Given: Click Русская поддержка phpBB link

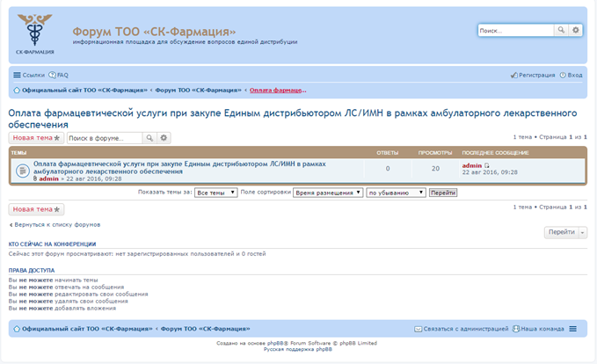Looking at the screenshot, I should 298,349.
